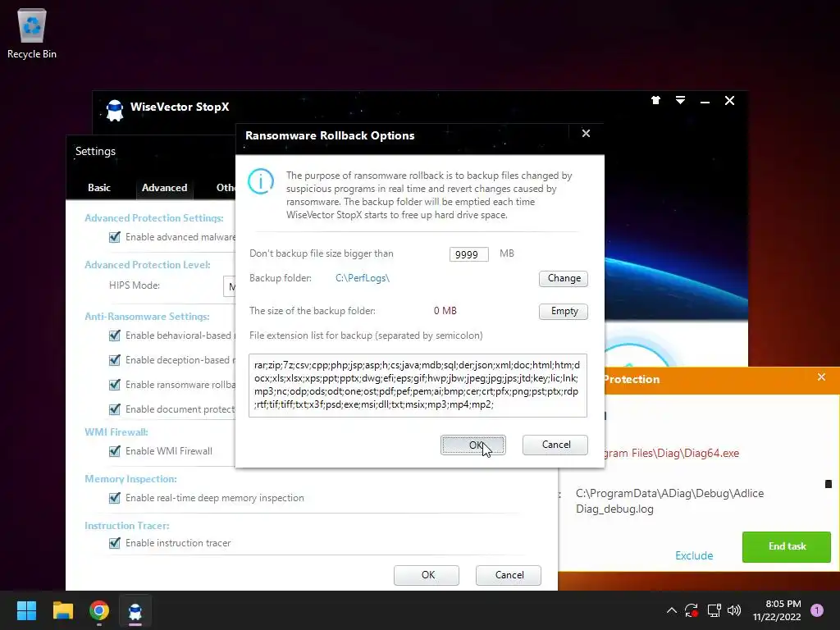Minimize the WiseVector StopX window
Screen dimensions: 840x630
(705, 101)
